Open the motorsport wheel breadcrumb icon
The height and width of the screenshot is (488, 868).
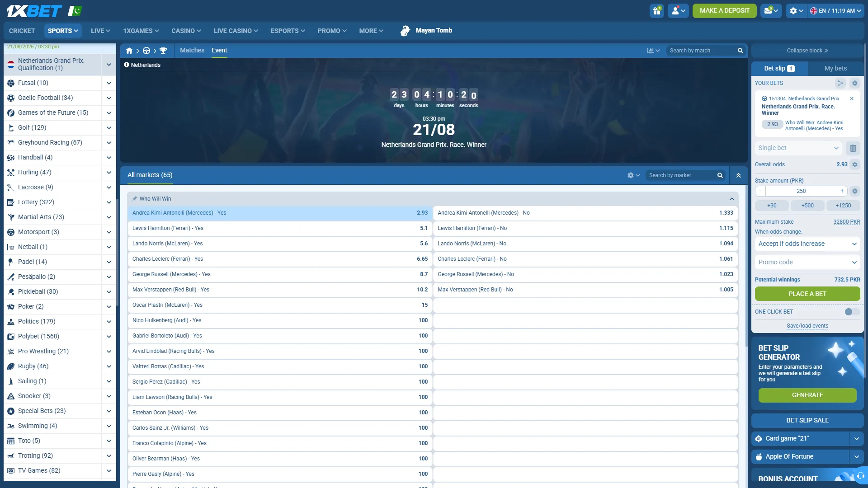146,51
